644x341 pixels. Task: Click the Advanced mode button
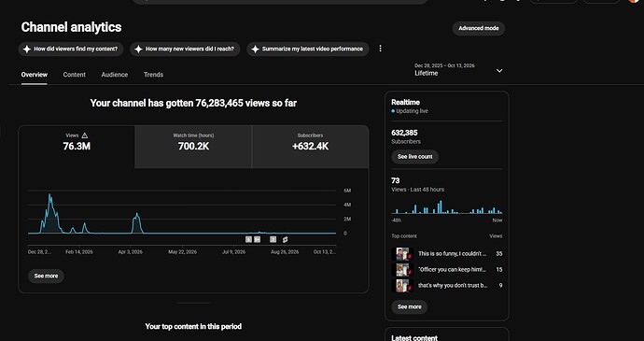(x=479, y=28)
